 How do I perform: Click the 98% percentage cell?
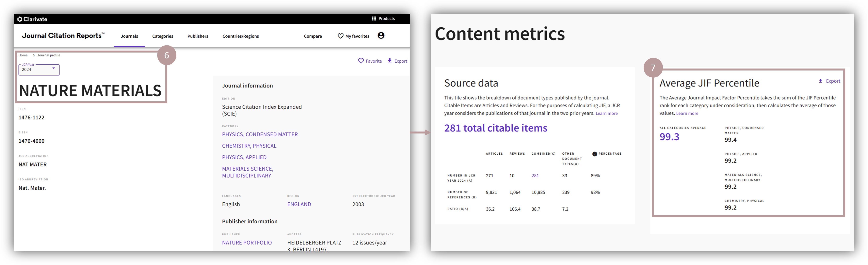point(595,193)
